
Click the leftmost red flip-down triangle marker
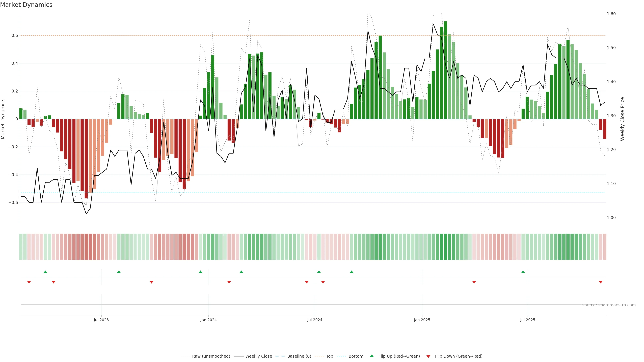pyautogui.click(x=29, y=282)
